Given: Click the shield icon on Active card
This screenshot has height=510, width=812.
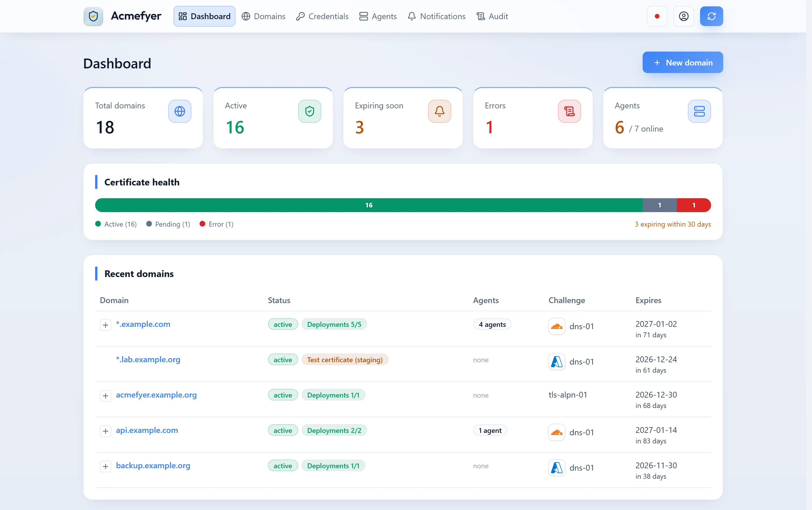Looking at the screenshot, I should [x=309, y=111].
